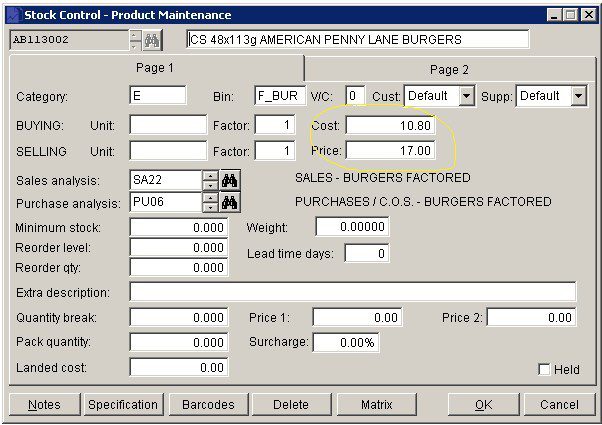The image size is (602, 425).
Task: Open Purchase analysis binoculars lookup
Action: (230, 202)
